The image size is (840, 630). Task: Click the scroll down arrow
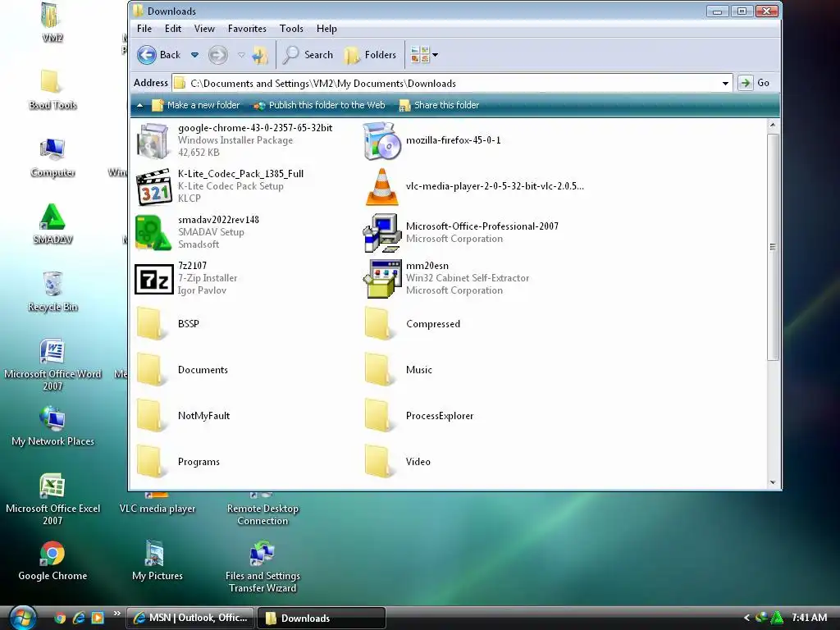773,482
